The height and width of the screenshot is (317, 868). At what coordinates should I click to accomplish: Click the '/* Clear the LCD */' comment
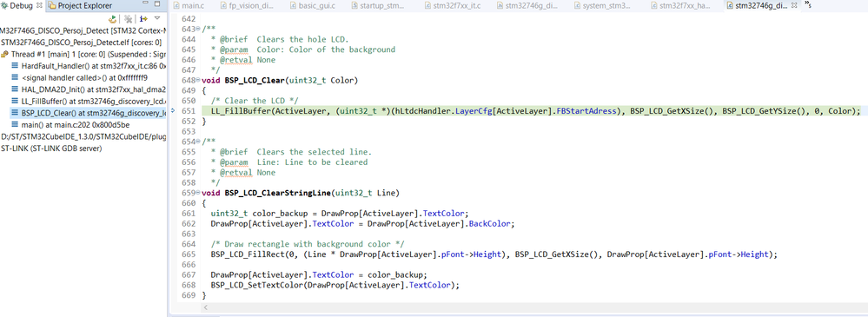click(x=255, y=101)
